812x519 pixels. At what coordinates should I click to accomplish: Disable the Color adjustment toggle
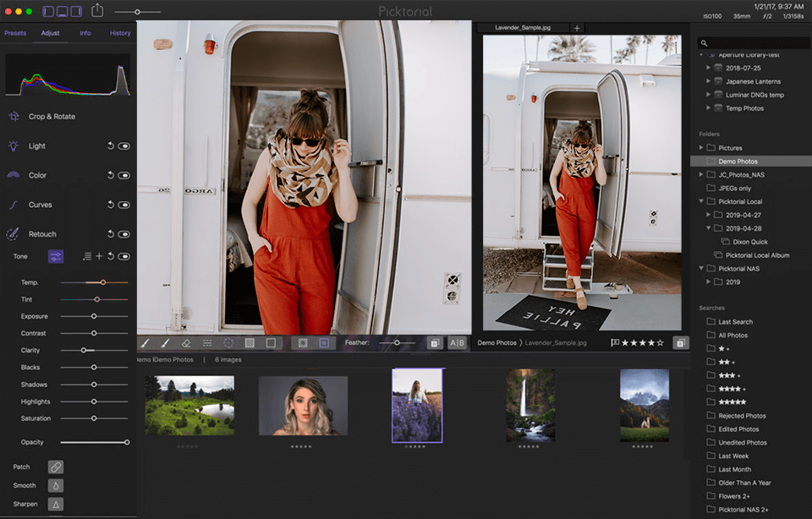124,176
